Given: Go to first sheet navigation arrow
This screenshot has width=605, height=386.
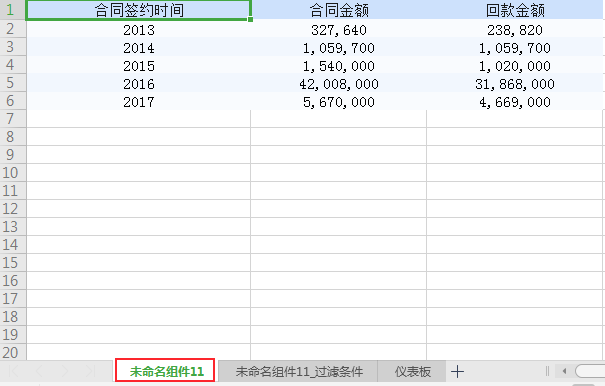Looking at the screenshot, I should (14, 371).
